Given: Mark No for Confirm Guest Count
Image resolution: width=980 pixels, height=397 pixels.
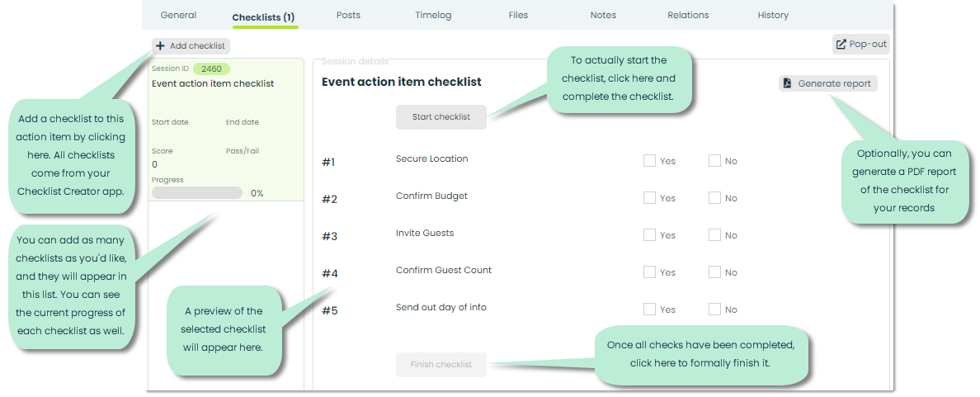Looking at the screenshot, I should (714, 272).
